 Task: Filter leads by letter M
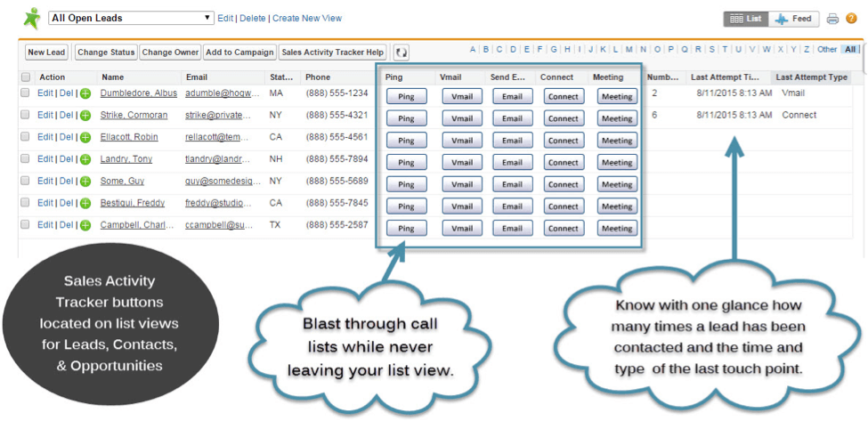(629, 50)
